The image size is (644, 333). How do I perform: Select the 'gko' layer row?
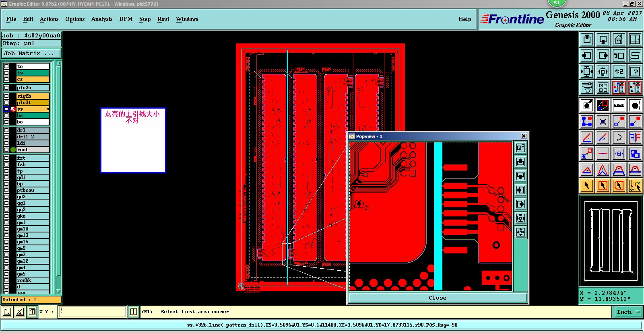pos(33,216)
